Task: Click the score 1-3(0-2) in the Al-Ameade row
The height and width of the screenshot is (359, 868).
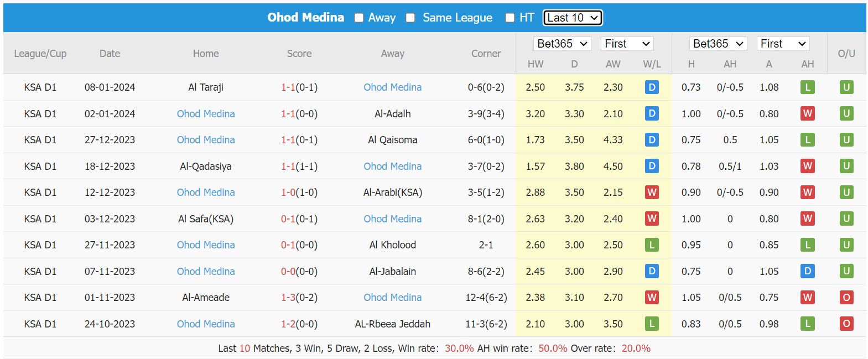Action: pos(299,298)
